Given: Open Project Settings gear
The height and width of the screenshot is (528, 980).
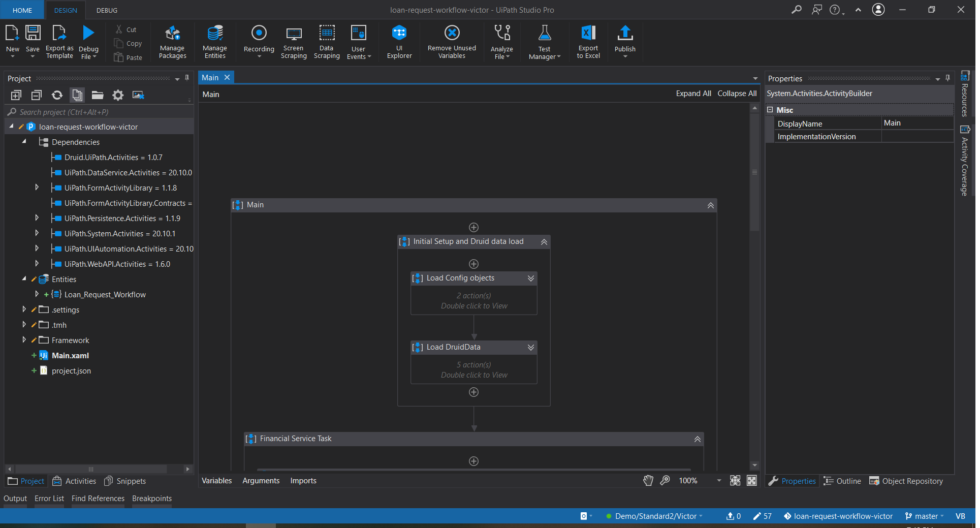Looking at the screenshot, I should [118, 95].
